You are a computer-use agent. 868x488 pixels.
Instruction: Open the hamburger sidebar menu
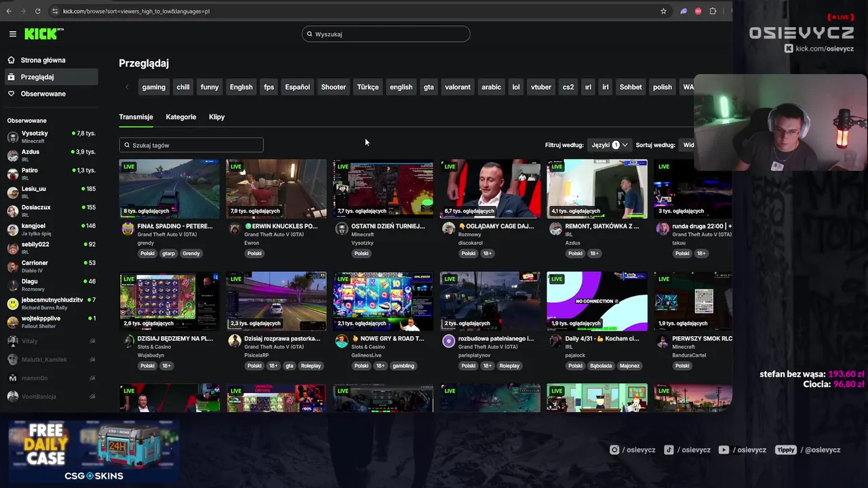(x=12, y=34)
